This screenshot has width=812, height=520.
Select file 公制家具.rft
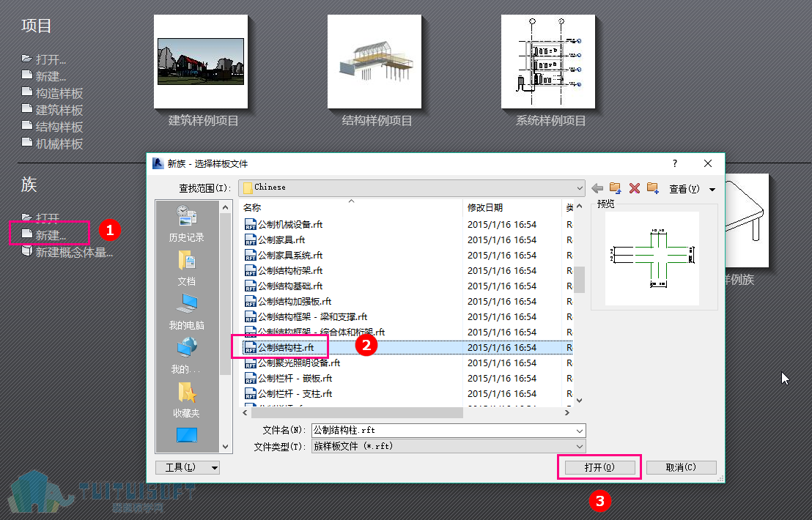point(275,240)
